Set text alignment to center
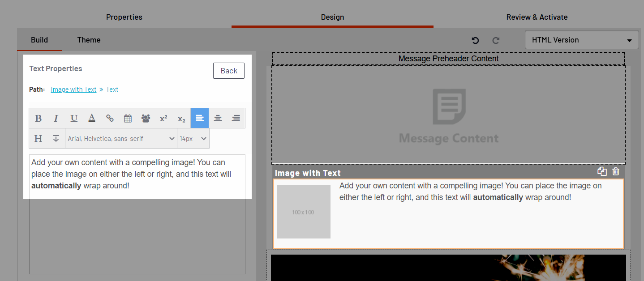This screenshot has width=644, height=281. point(218,118)
